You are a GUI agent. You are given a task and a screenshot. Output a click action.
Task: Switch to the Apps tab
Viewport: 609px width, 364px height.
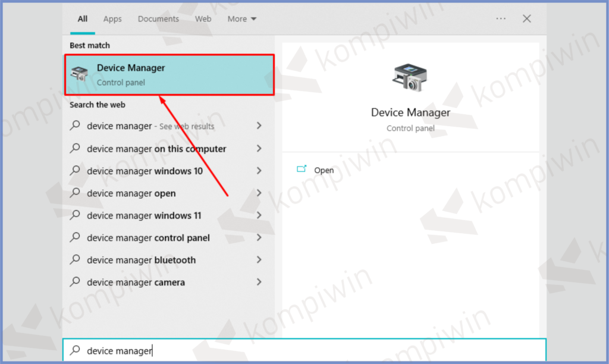point(112,19)
